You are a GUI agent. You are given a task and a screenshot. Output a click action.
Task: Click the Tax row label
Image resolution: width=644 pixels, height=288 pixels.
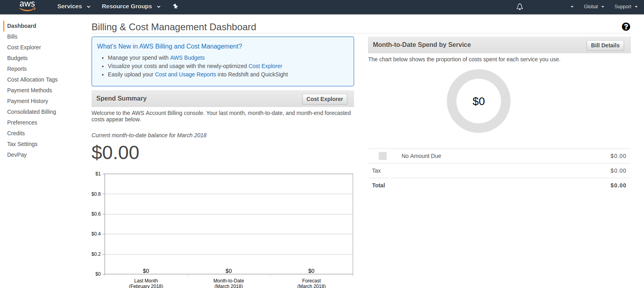click(376, 171)
